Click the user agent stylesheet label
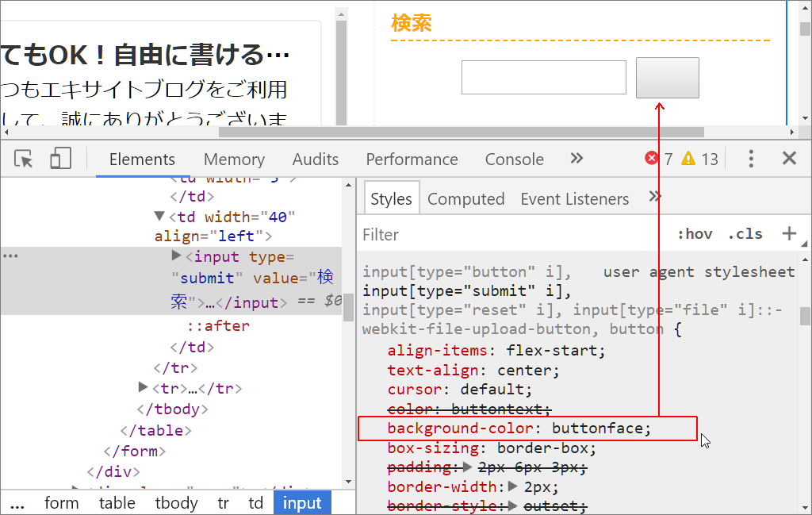Screen dimensions: 812x515 coord(699,271)
